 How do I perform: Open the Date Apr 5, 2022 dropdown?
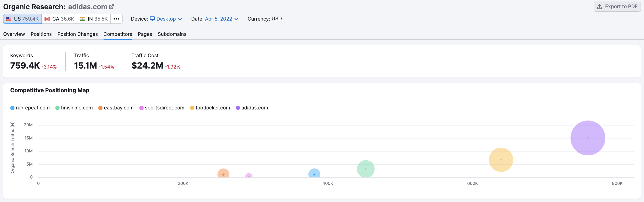coord(222,19)
